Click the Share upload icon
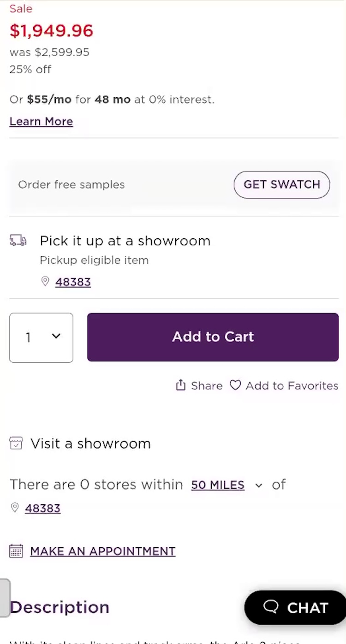The width and height of the screenshot is (346, 644). coord(181,385)
